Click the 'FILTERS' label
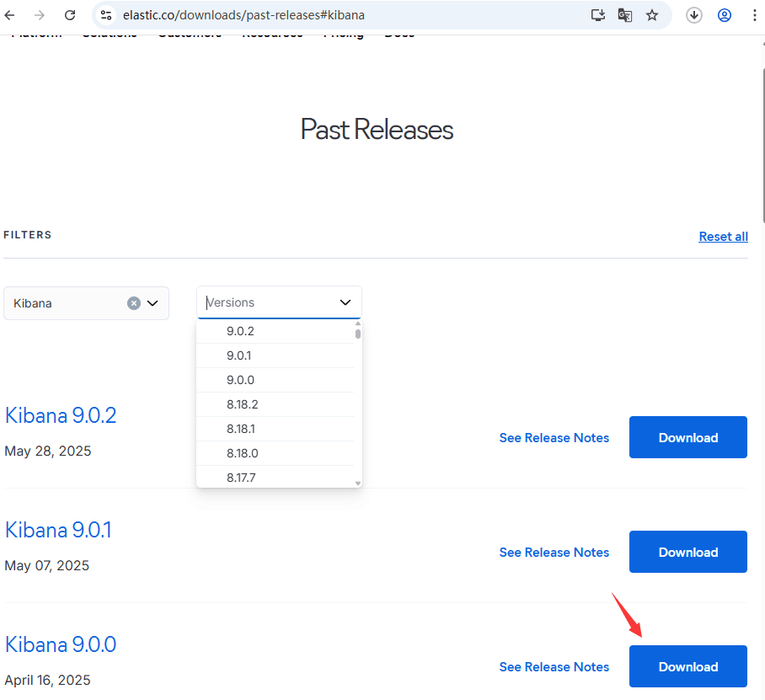 (27, 235)
